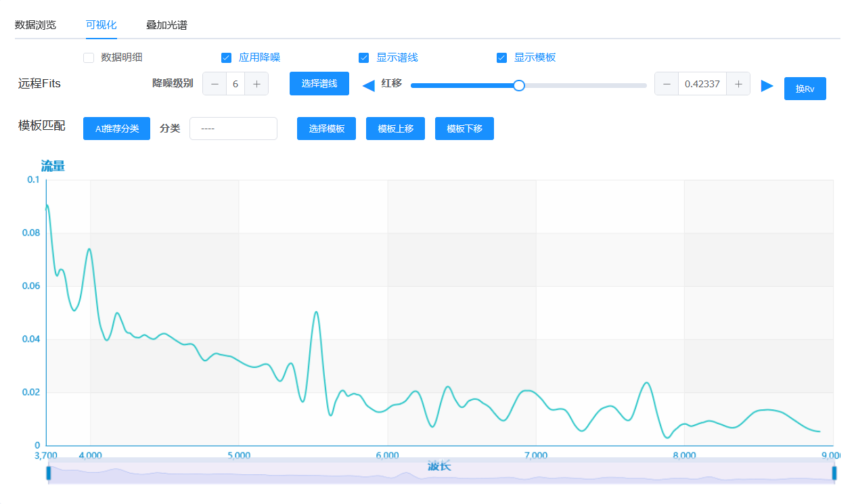Enable the 数据明细 checkbox

pyautogui.click(x=89, y=58)
